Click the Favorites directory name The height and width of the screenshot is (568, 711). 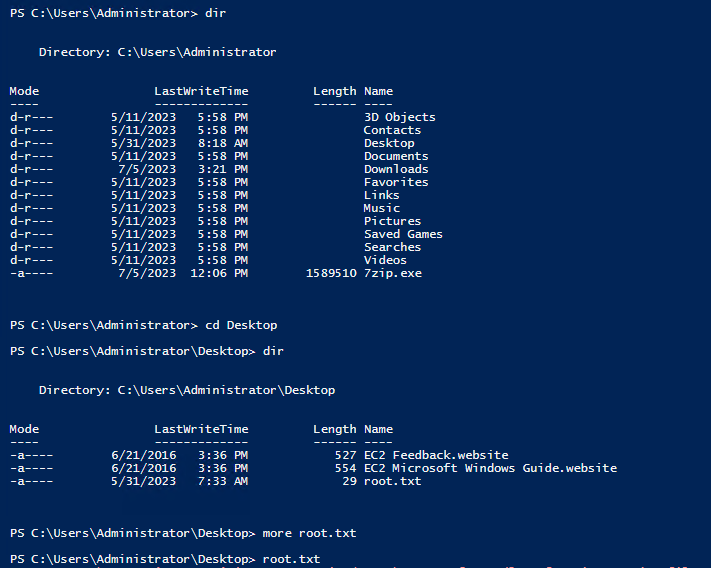[395, 182]
